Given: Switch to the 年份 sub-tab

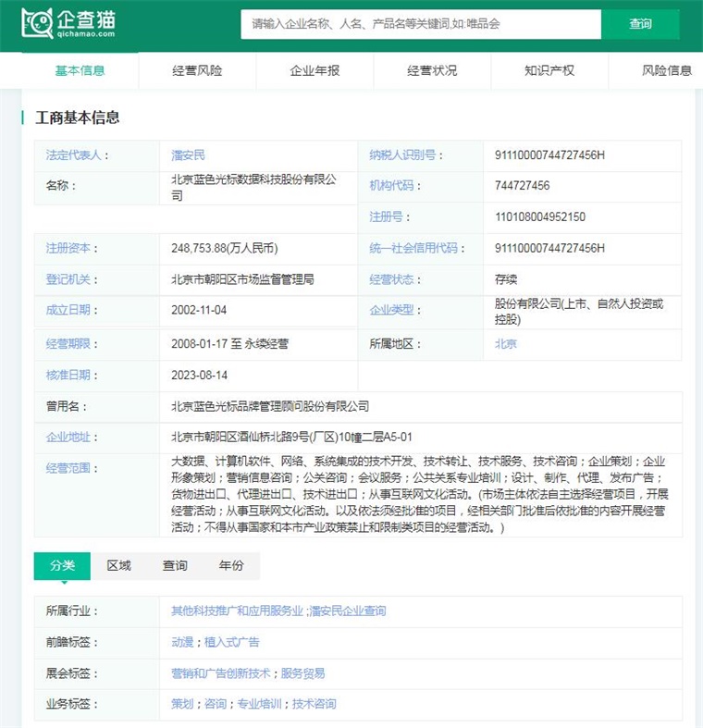Looking at the screenshot, I should click(x=231, y=565).
